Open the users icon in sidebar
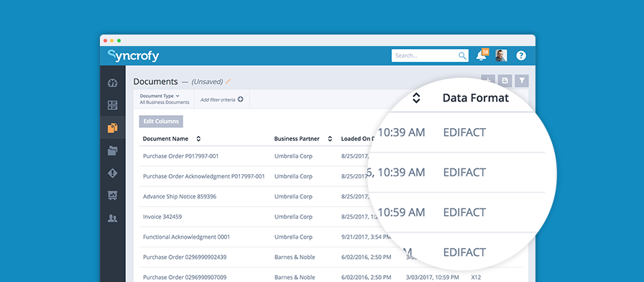Image resolution: width=644 pixels, height=282 pixels. pyautogui.click(x=113, y=218)
